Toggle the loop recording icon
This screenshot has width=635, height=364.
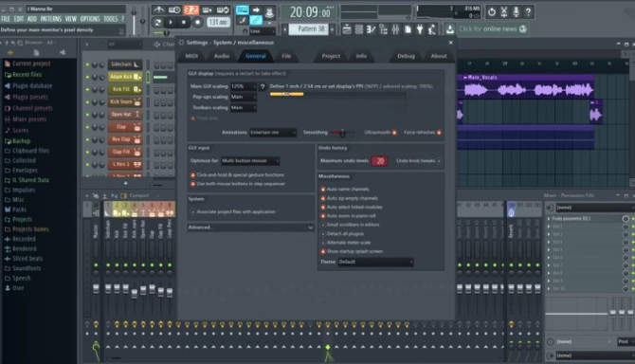223,9
